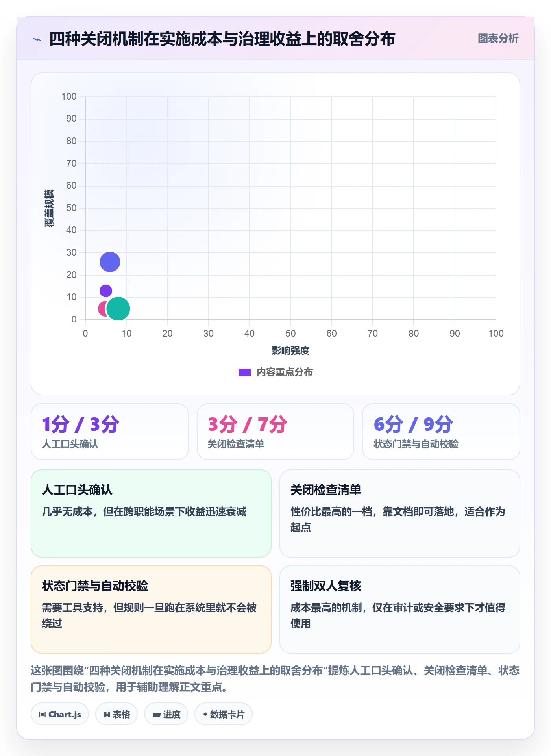Screen dimensions: 551x756
Task: Click the square icon in the Chart.js tag
Action: 43,715
